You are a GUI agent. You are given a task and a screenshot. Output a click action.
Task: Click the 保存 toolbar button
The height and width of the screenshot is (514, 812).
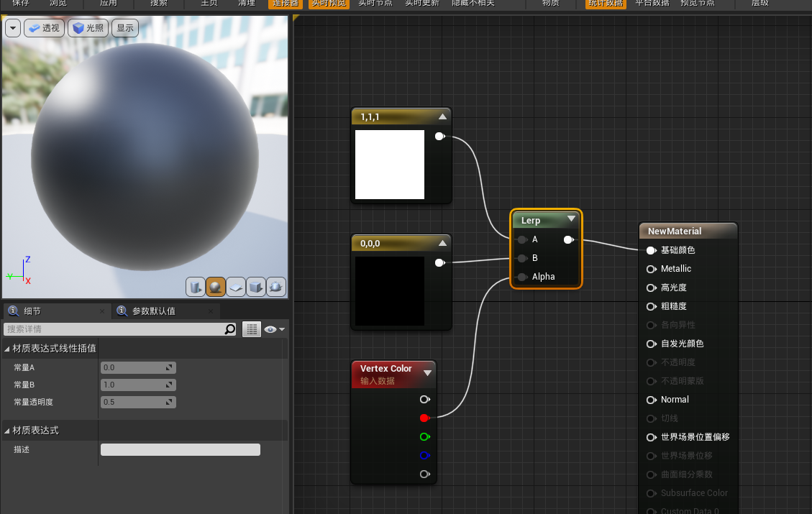21,3
